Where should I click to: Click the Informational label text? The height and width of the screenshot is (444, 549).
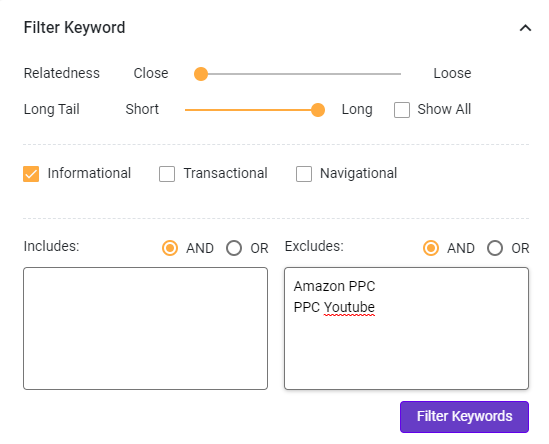89,173
